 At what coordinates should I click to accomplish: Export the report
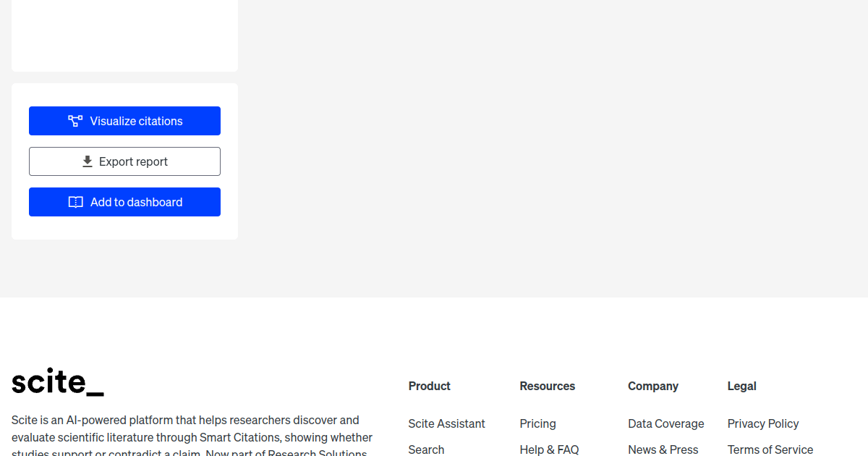coord(124,161)
